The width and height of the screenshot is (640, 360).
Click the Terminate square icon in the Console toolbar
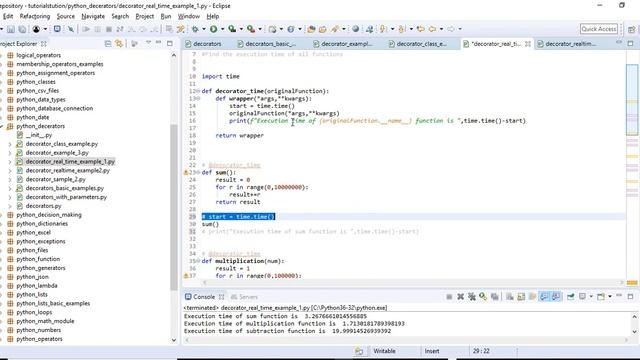(x=449, y=297)
